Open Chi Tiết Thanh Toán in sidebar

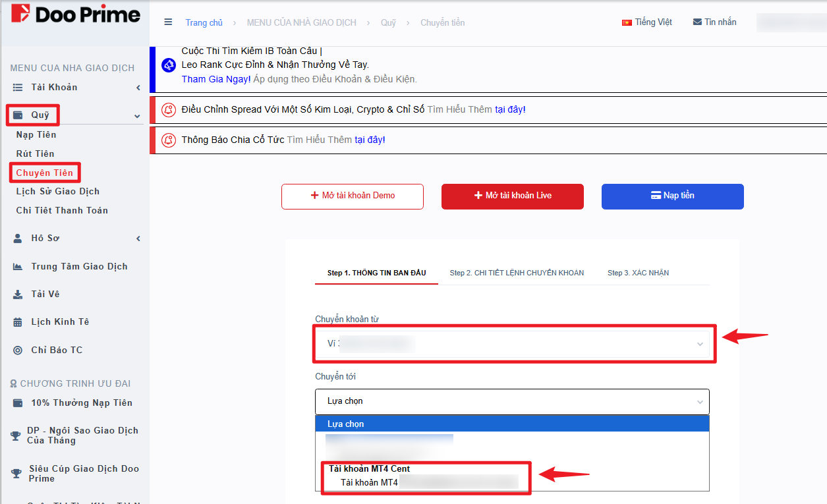click(x=62, y=211)
